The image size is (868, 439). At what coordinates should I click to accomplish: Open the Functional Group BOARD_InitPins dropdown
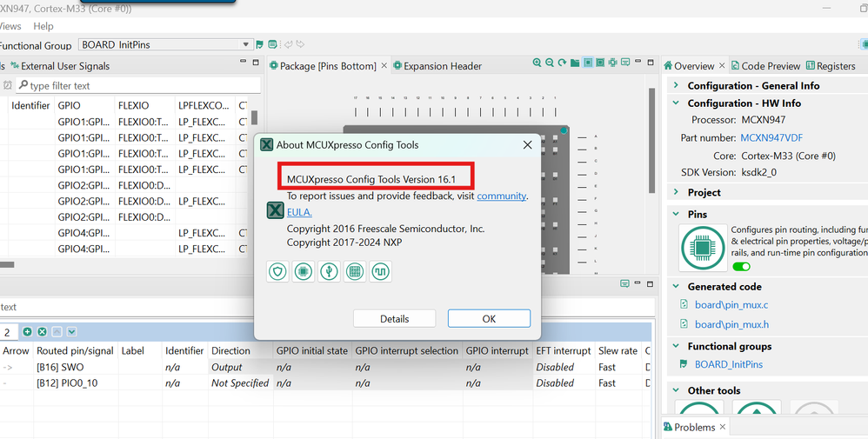coord(245,44)
